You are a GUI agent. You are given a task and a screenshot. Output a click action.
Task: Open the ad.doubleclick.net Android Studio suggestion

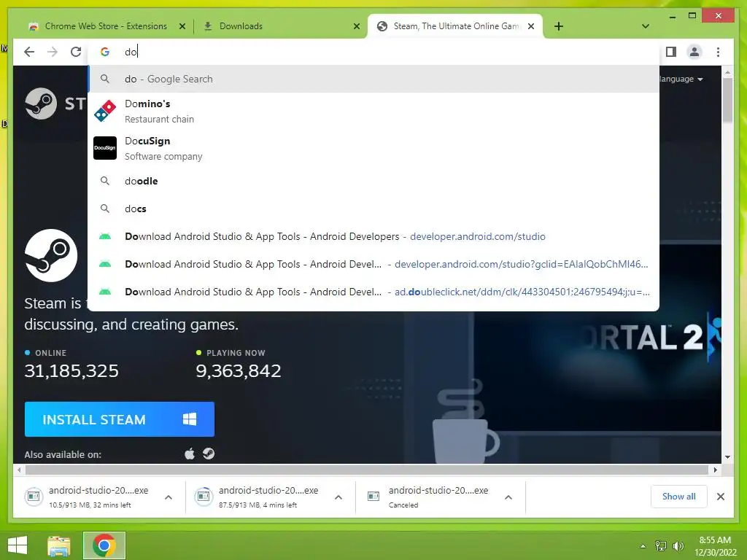tap(373, 292)
